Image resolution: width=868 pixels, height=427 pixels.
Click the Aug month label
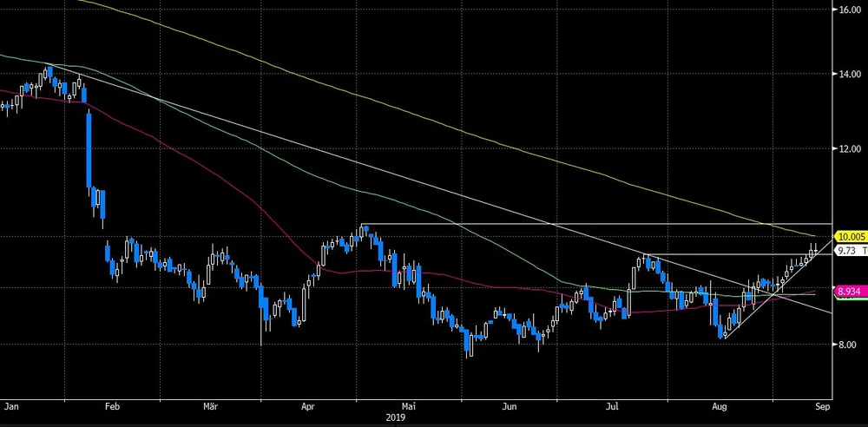719,406
